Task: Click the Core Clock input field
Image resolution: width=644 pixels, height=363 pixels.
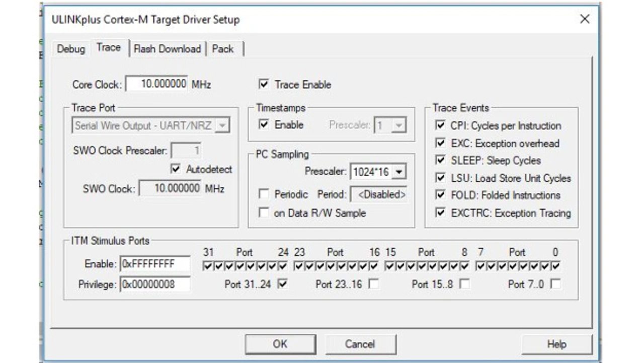Action: click(x=156, y=84)
